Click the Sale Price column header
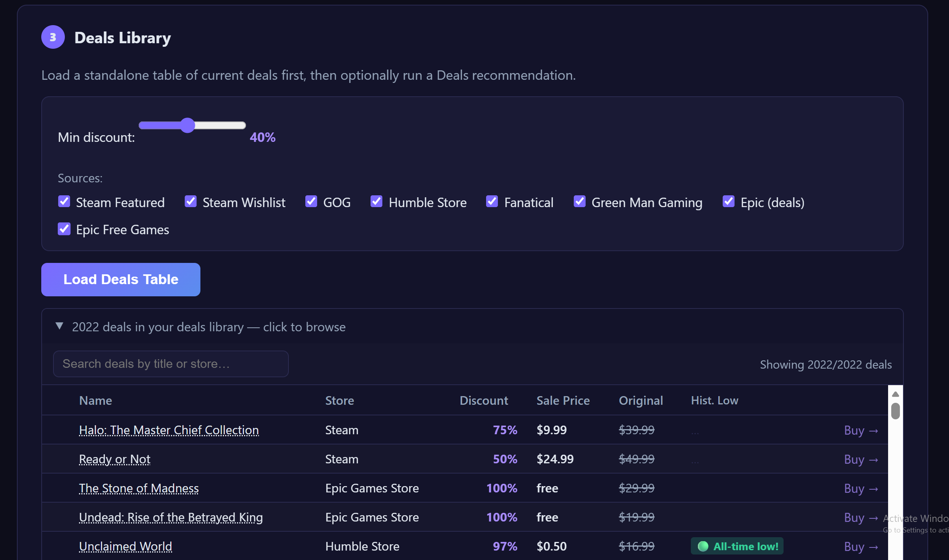This screenshot has height=560, width=949. 563,400
